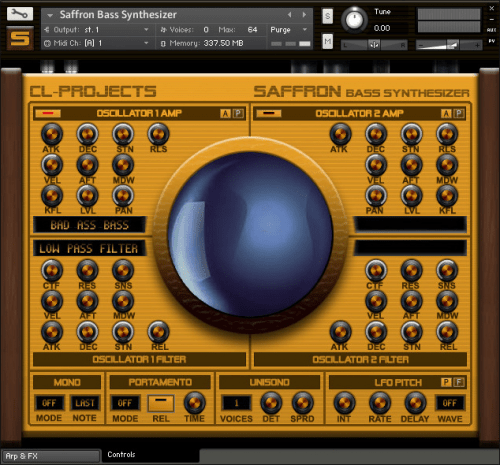This screenshot has height=465, width=500.
Task: Click the LFO Pitch INT knob
Action: [x=344, y=403]
